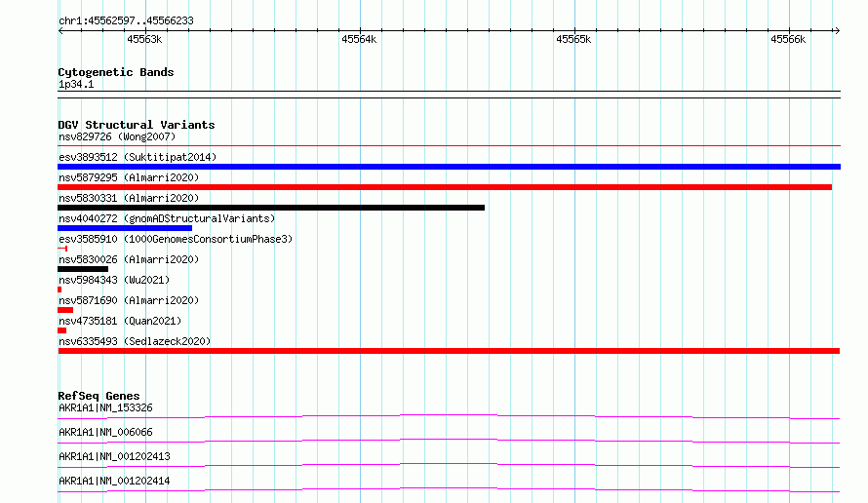The width and height of the screenshot is (868, 503).
Task: Select the blue nsv4040272 variant bar
Action: pos(125,228)
